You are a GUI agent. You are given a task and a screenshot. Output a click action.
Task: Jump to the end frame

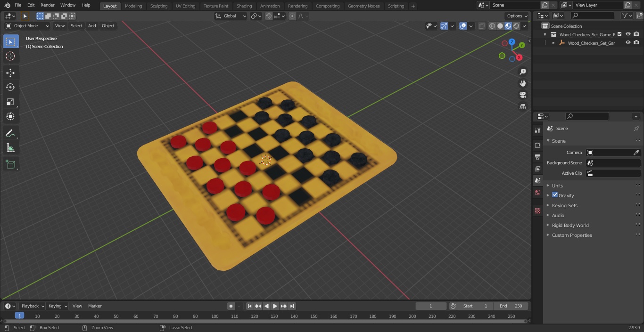tap(292, 306)
